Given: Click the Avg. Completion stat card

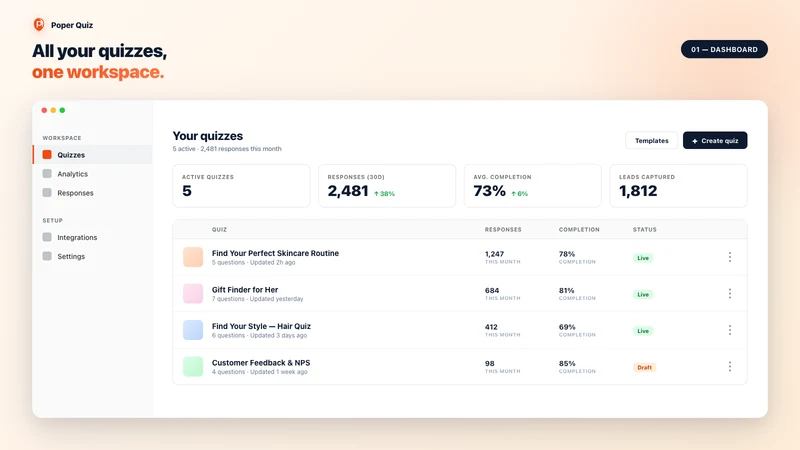Looking at the screenshot, I should [x=533, y=186].
